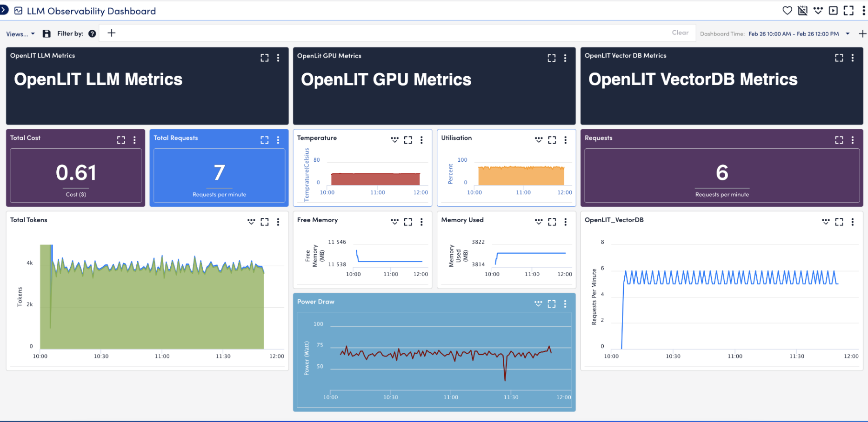The width and height of the screenshot is (868, 422).
Task: Click OpenLIT_VectorDB widget three-dot chevron icon
Action: [826, 222]
